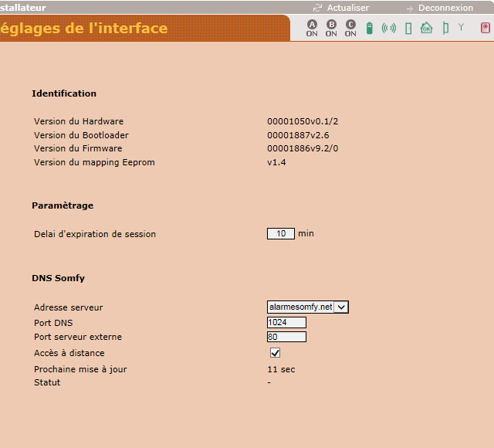Click the zone C ON status icon
Image resolution: width=494 pixels, height=448 pixels.
click(350, 29)
